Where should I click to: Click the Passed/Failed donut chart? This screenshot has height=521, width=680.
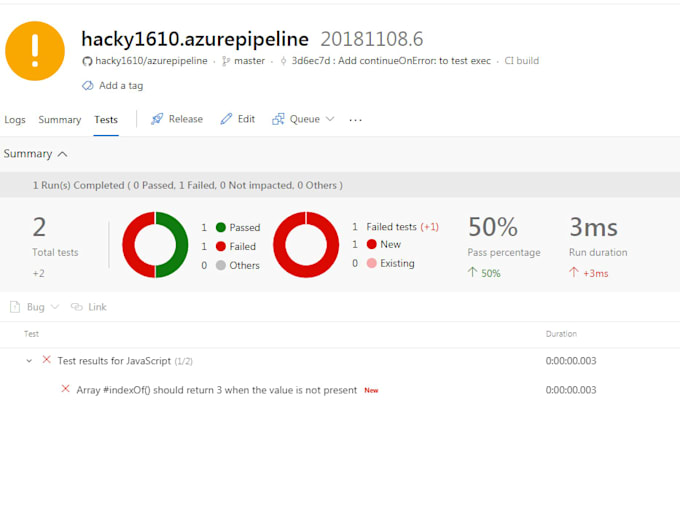[x=155, y=245]
